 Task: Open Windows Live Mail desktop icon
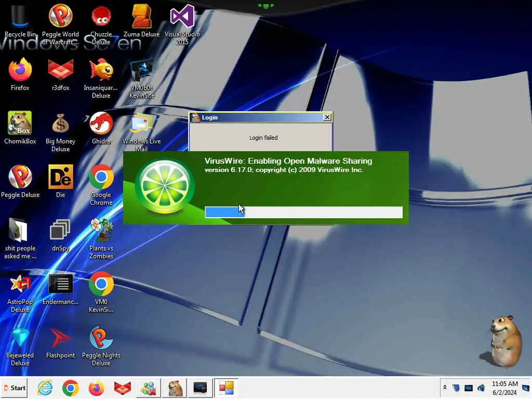pyautogui.click(x=141, y=131)
